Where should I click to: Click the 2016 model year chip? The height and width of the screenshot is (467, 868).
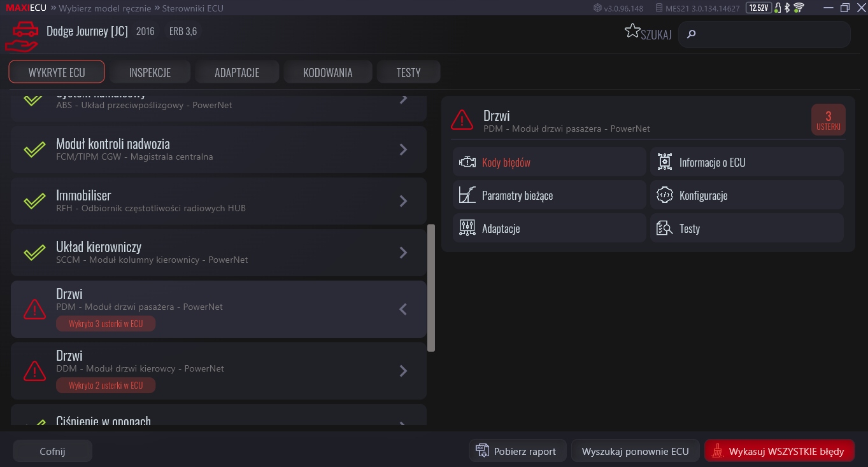click(145, 31)
